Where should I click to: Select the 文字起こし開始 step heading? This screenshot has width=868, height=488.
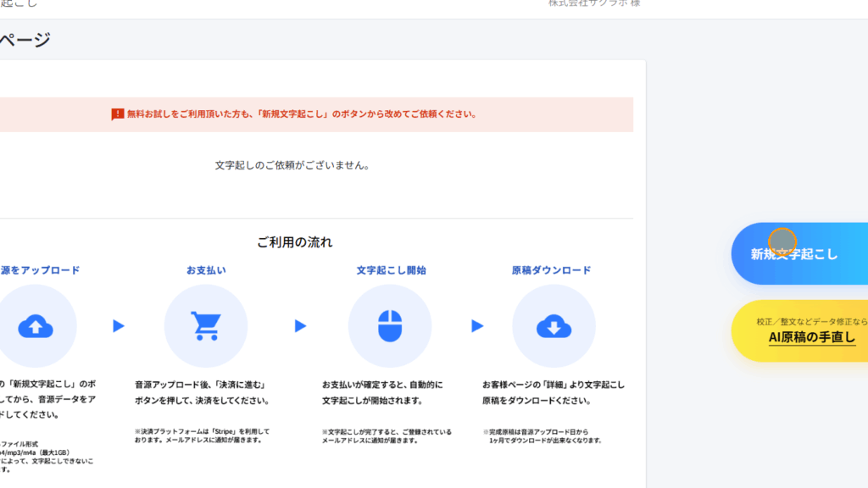[x=391, y=270]
